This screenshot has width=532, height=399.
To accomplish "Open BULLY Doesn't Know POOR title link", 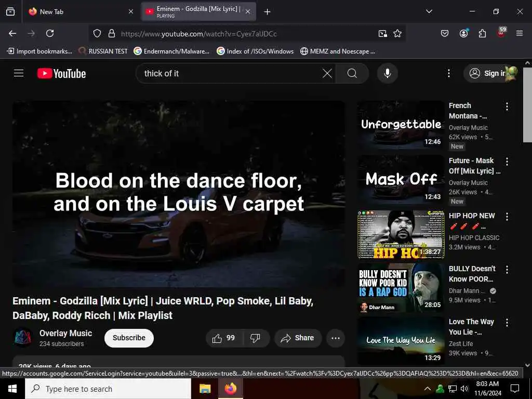I will pos(472,274).
